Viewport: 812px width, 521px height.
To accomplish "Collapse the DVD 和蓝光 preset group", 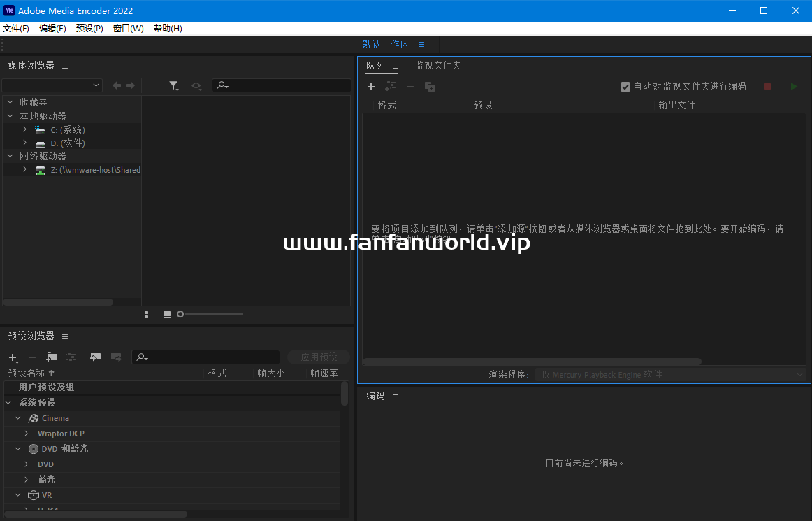I will 17,449.
